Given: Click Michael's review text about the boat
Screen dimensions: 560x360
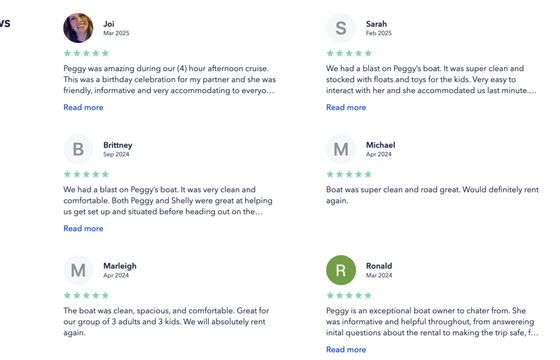Looking at the screenshot, I should 432,195.
